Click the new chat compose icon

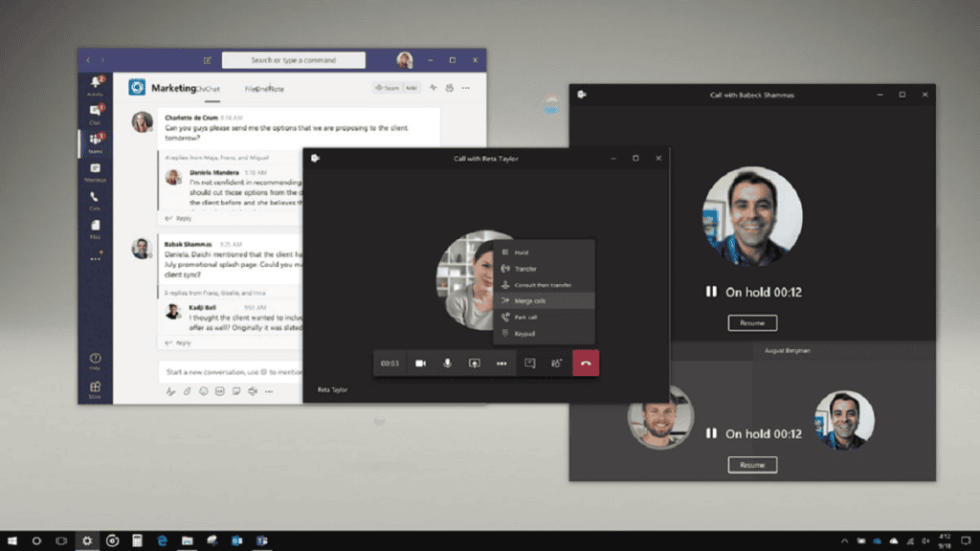pos(208,60)
